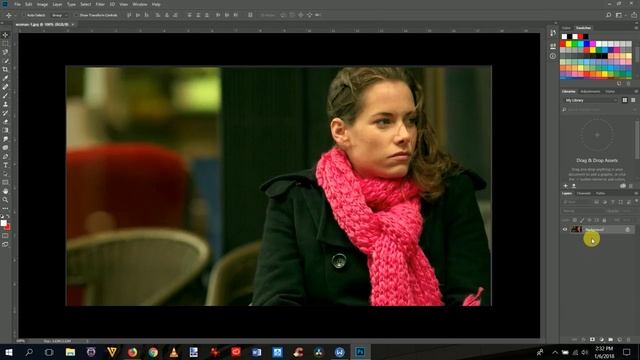Select the Path Selection tool
Viewport: 640px width, 360px height.
[x=5, y=174]
